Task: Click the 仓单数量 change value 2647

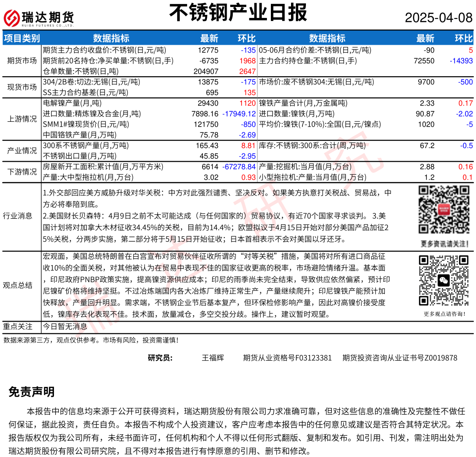Action: [x=248, y=71]
